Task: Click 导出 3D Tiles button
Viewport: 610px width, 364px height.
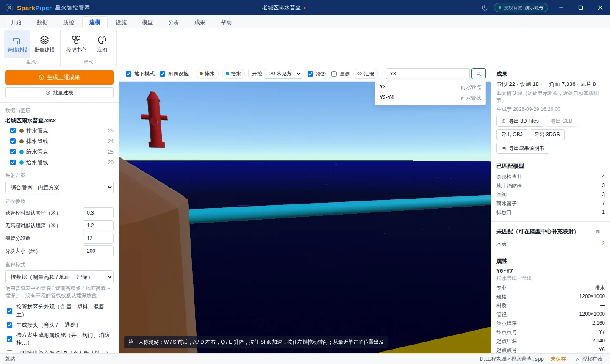Action: 520,121
